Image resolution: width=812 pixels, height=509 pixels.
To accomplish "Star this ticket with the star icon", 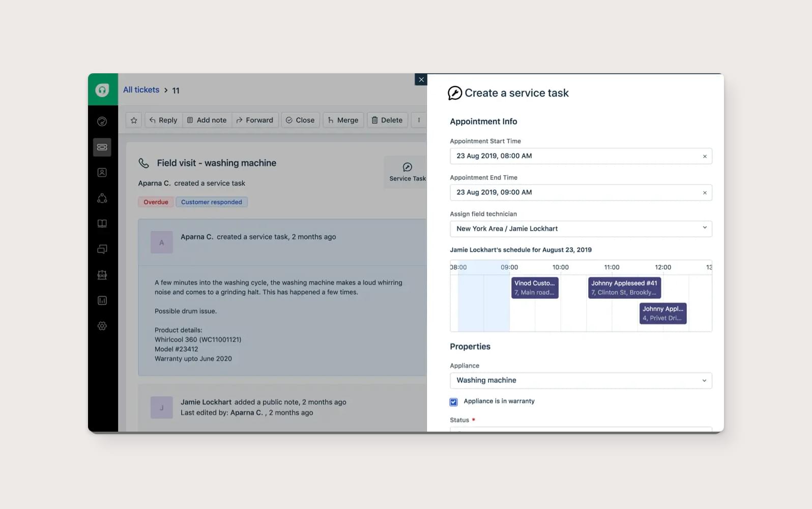I will click(134, 120).
